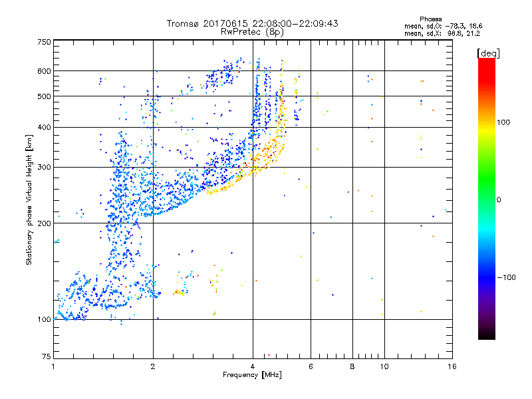Screen dimensions: 532x399
Task: Click the '300' height axis tick label
Action: 44,167
